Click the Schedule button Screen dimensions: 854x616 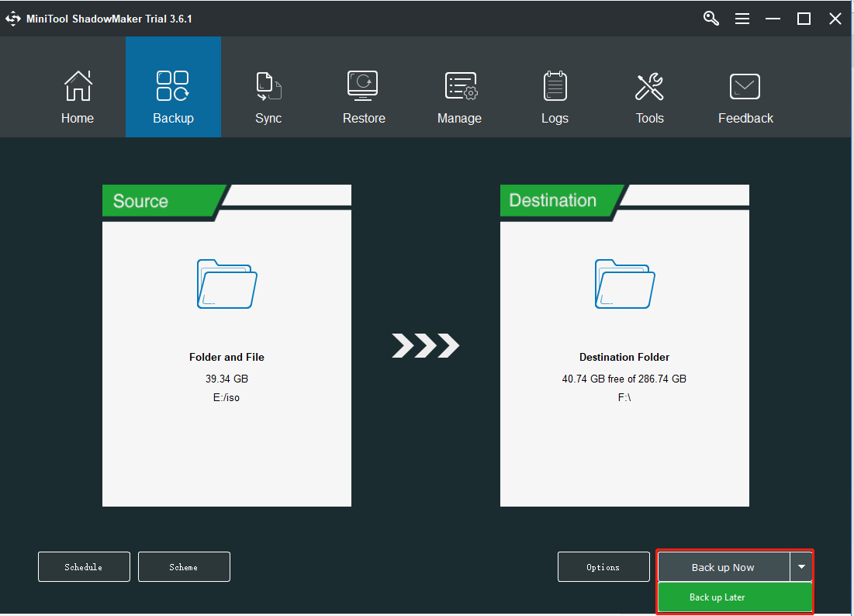point(84,567)
